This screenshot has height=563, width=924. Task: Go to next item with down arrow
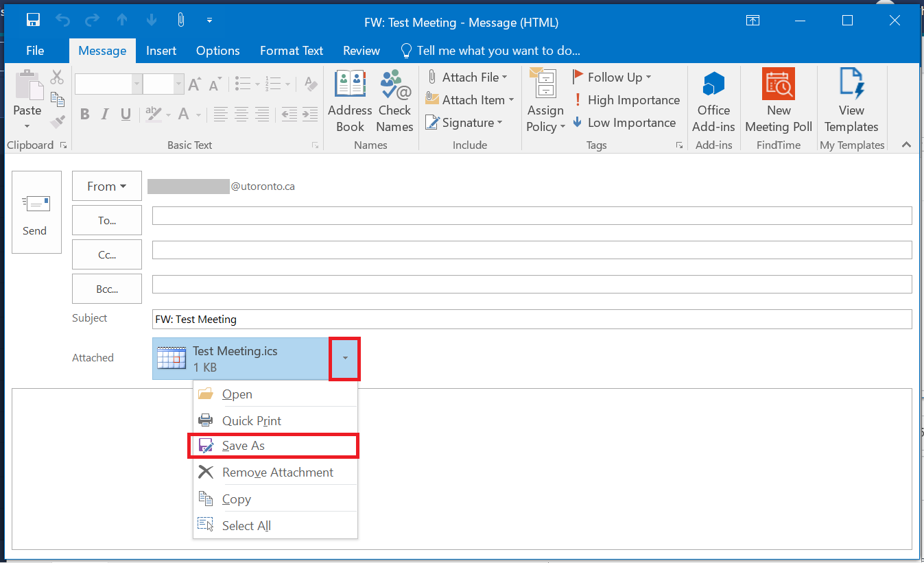point(152,21)
